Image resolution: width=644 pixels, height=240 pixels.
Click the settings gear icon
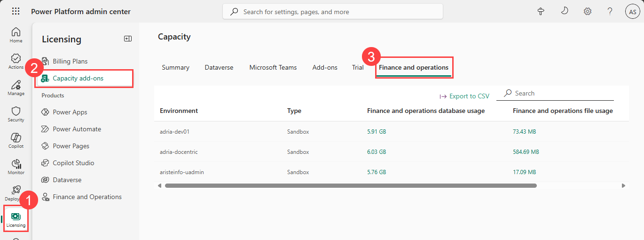point(587,12)
